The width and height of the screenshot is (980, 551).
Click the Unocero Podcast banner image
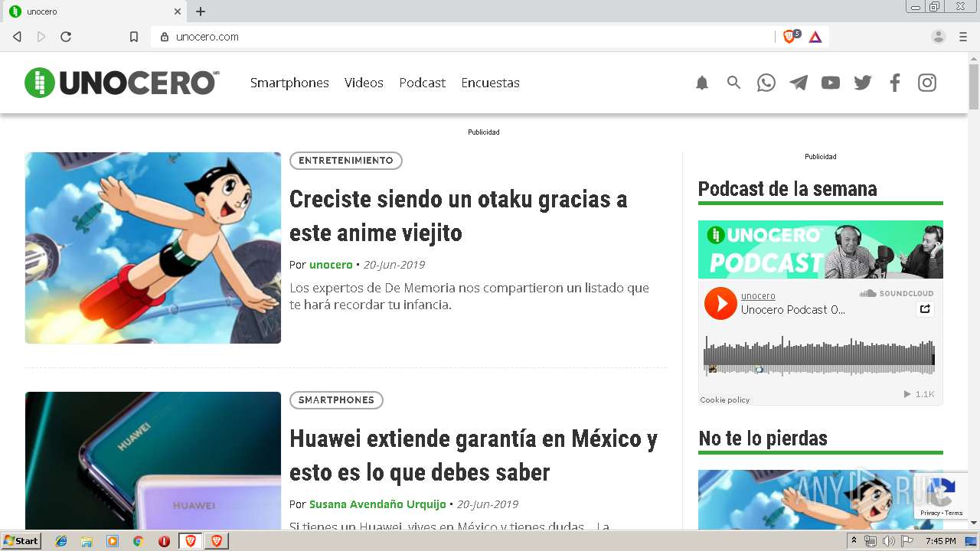[821, 249]
